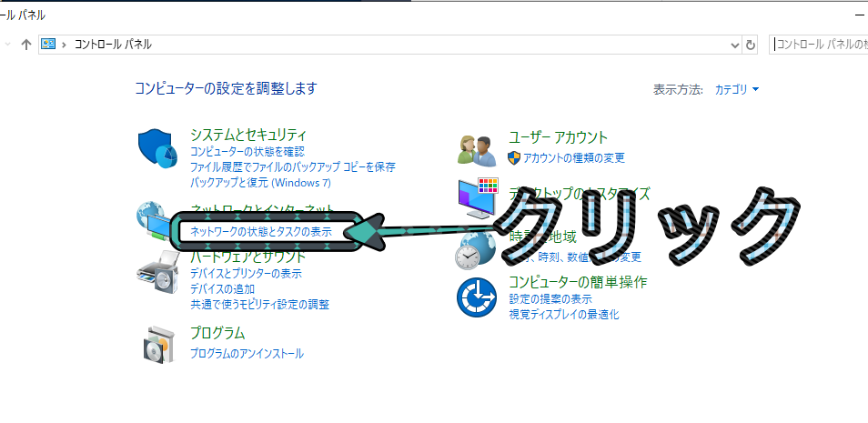This screenshot has width=868, height=423.
Task: Go up one level with up arrow
Action: (25, 45)
